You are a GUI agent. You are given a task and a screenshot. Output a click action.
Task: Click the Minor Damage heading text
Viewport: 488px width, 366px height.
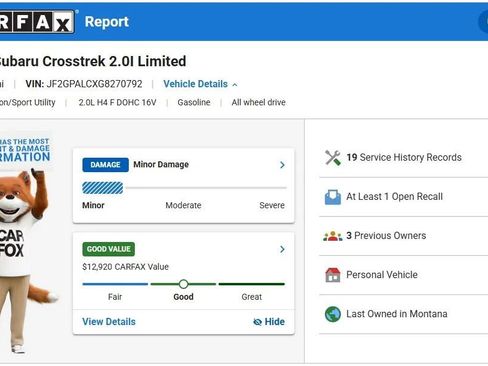(x=161, y=164)
